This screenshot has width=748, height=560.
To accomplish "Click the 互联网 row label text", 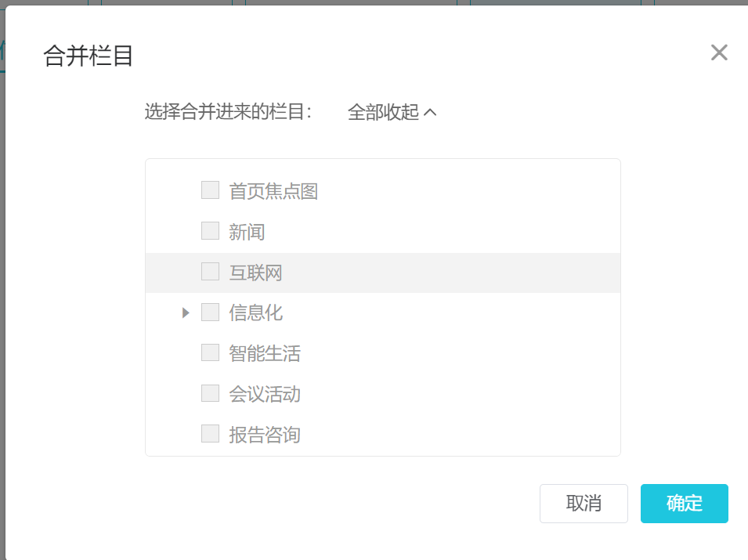I will click(x=255, y=273).
